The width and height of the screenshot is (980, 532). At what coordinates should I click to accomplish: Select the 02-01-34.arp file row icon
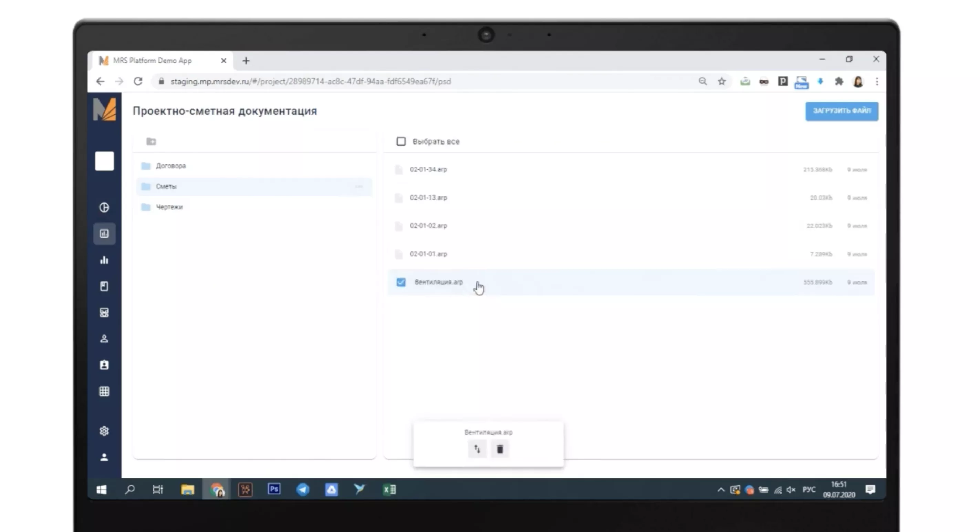tap(399, 170)
